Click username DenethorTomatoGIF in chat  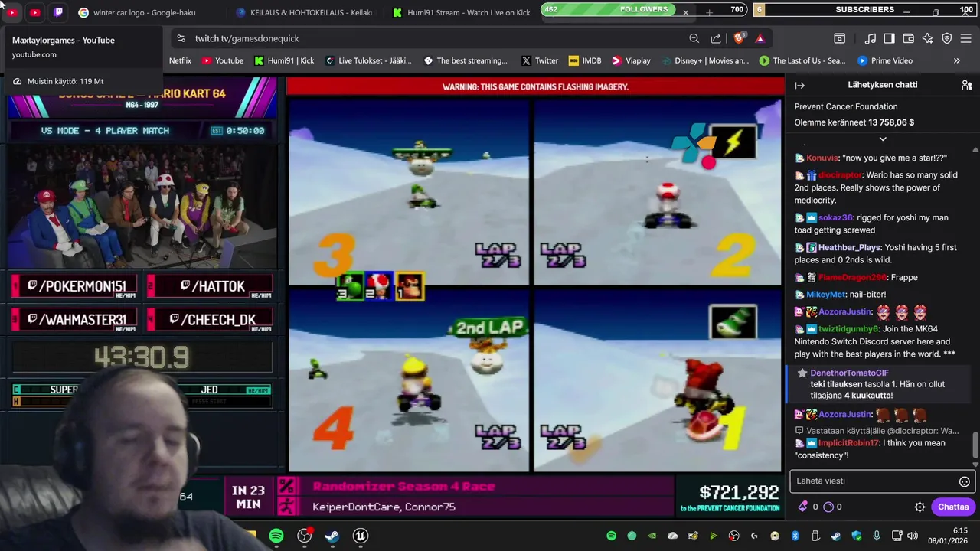[849, 373]
